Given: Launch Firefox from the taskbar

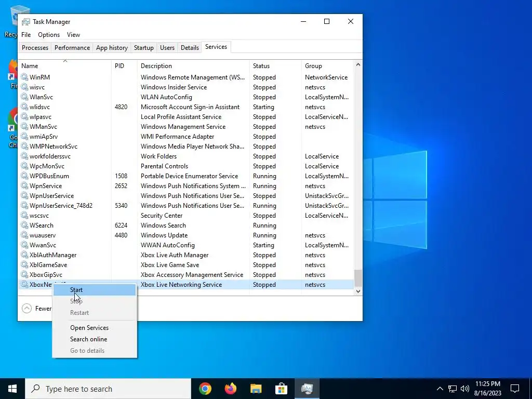Looking at the screenshot, I should [230, 389].
